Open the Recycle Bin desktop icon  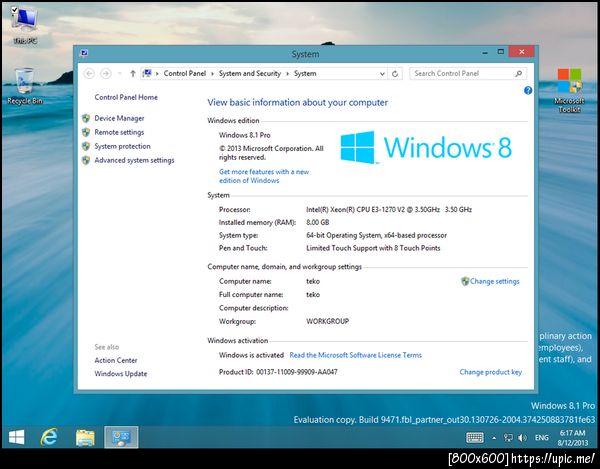[25, 86]
